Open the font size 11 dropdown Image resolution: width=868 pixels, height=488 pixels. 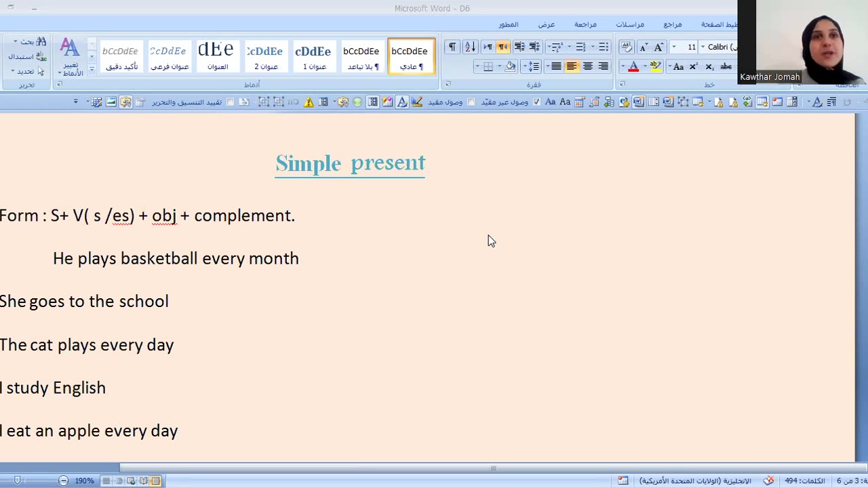click(x=674, y=47)
